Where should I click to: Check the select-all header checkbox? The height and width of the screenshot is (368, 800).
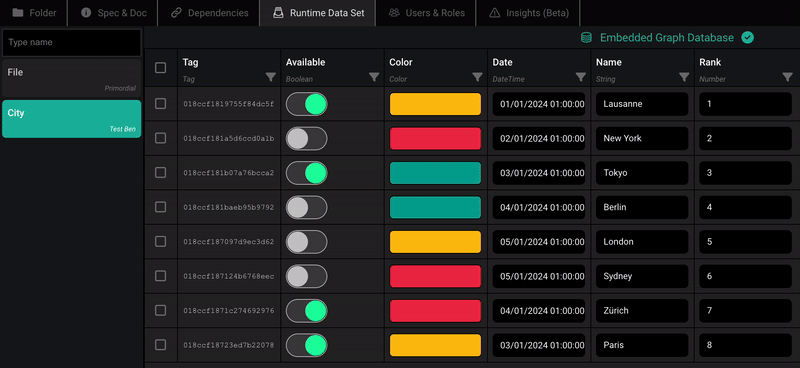click(160, 68)
